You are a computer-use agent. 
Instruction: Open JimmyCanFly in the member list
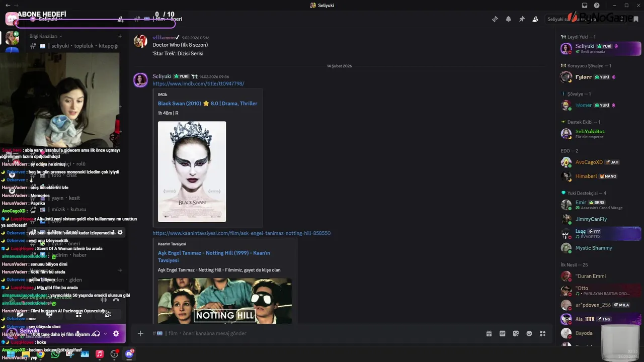[x=601, y=219]
